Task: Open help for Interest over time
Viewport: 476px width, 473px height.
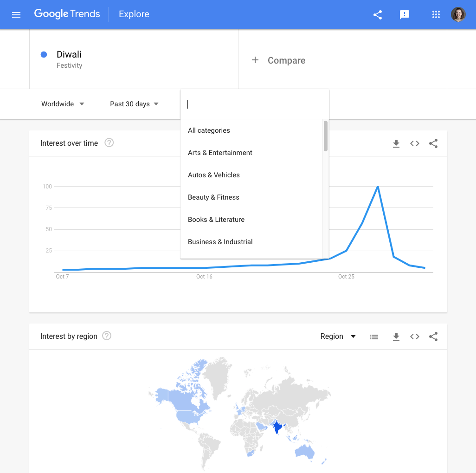Action: click(x=109, y=143)
